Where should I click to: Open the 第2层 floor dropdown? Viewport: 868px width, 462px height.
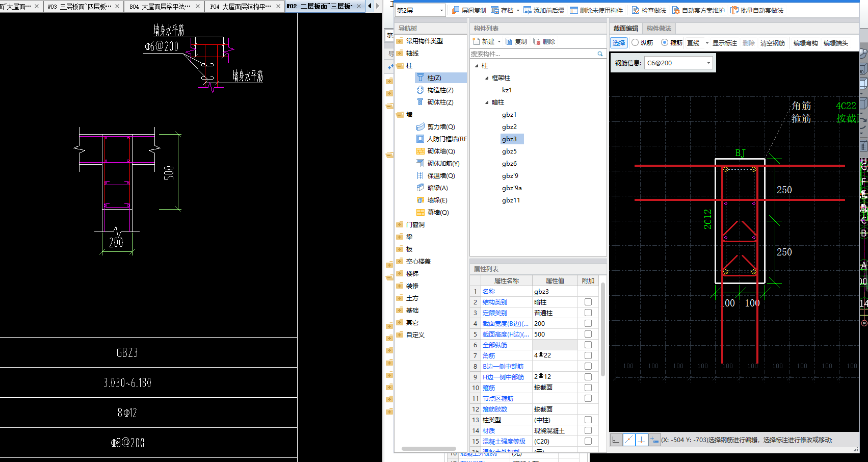tap(441, 10)
